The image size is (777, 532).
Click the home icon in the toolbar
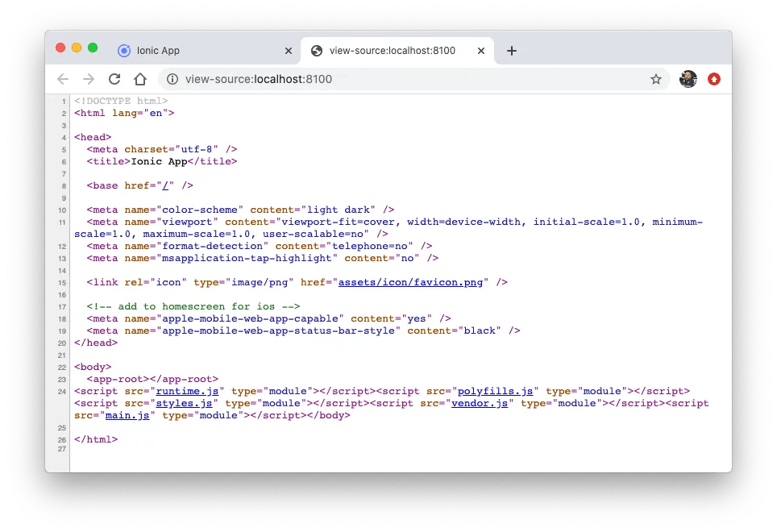tap(140, 79)
